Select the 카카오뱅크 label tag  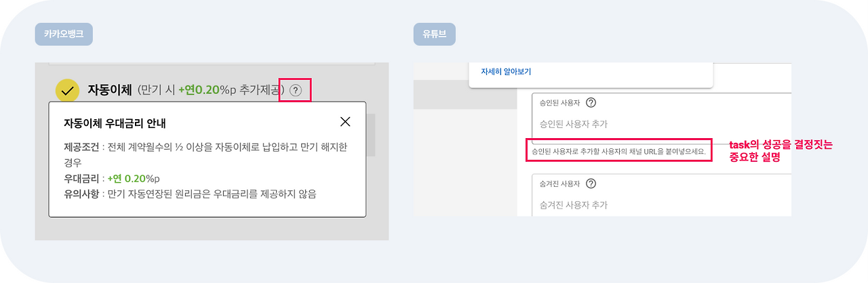pos(64,34)
